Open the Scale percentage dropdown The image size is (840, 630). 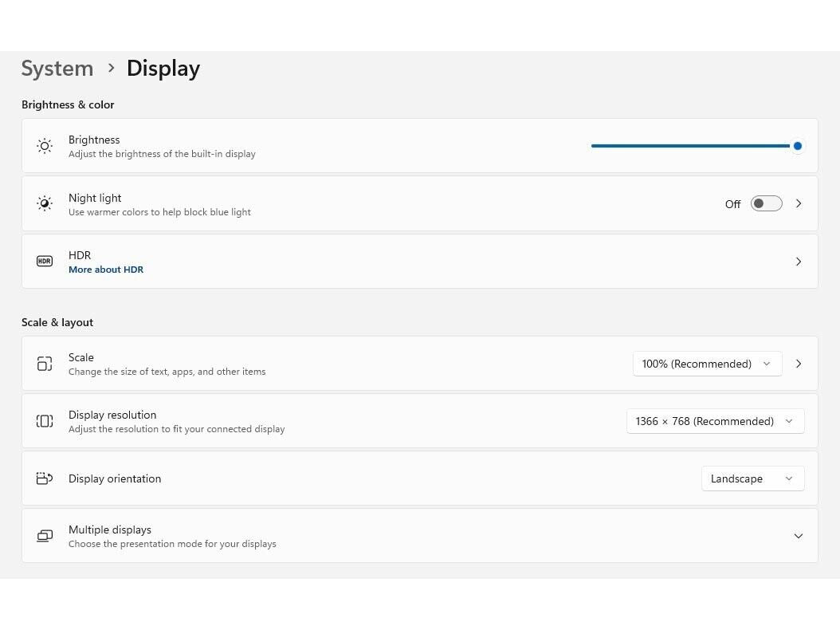(706, 364)
